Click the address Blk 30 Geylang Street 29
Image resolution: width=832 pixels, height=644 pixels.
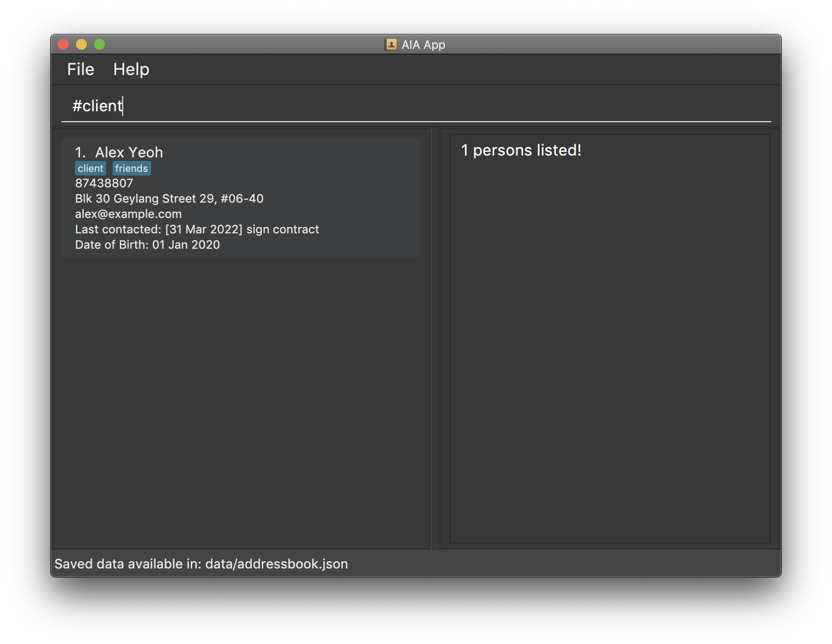pos(169,199)
